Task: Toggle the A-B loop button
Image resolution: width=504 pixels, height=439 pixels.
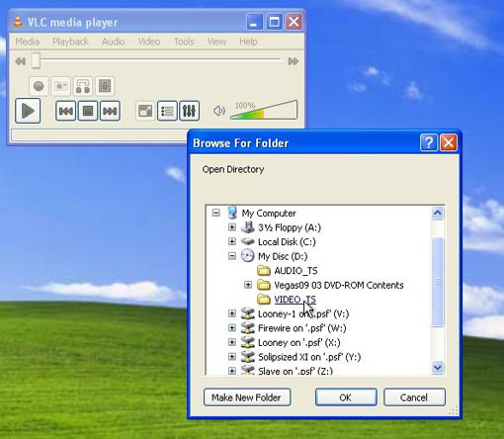Action: (x=83, y=86)
